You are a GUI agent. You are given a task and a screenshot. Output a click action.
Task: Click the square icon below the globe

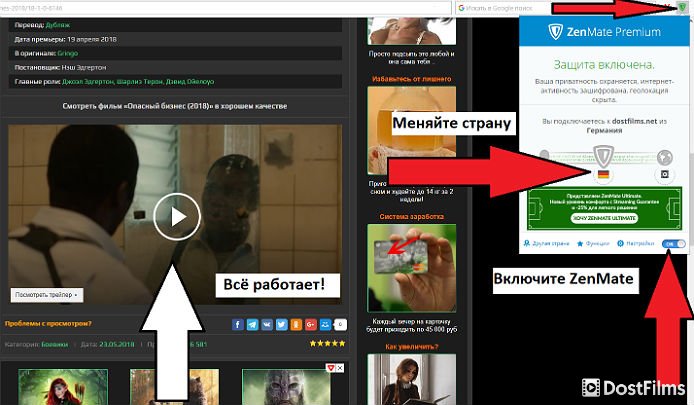click(x=664, y=174)
